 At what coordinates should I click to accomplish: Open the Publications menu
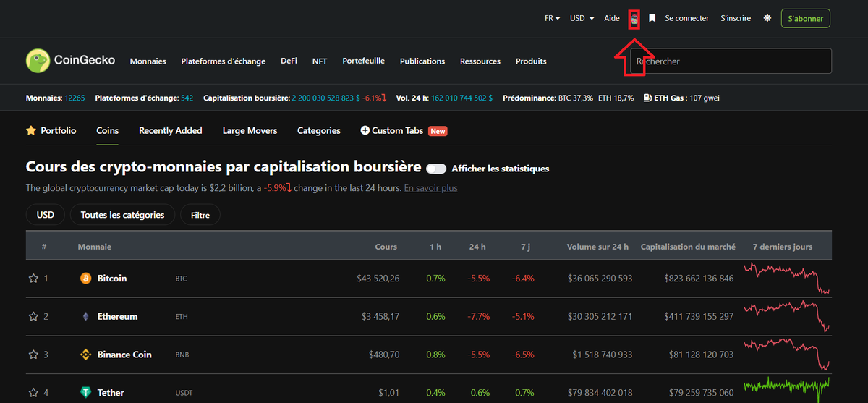tap(422, 61)
